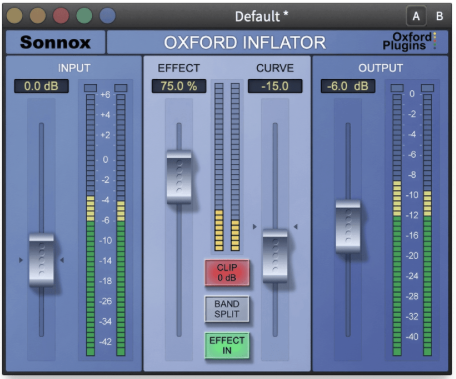Click the OUTPUT section label
The image size is (456, 379).
[x=381, y=68]
